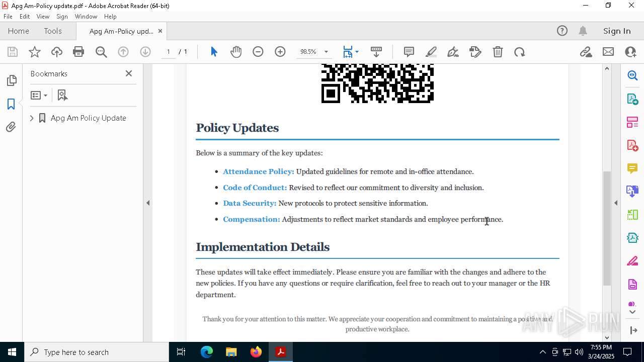The image size is (644, 362).
Task: Open bookmark options dropdown
Action: coord(39,95)
